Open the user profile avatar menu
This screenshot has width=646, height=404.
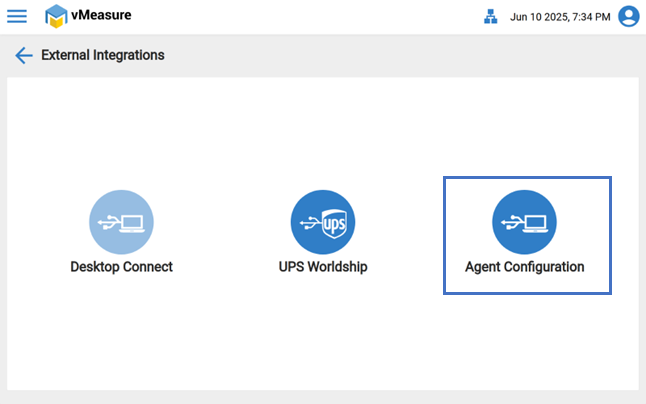pyautogui.click(x=629, y=17)
